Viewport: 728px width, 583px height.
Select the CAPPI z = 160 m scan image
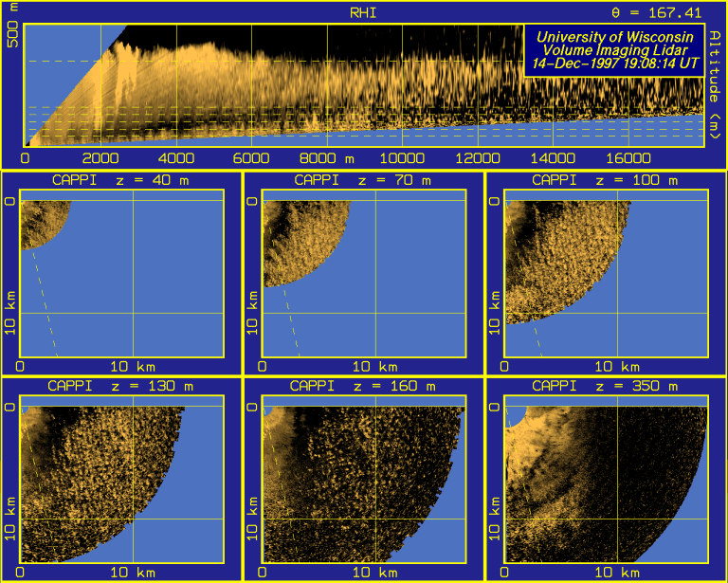coord(364,479)
